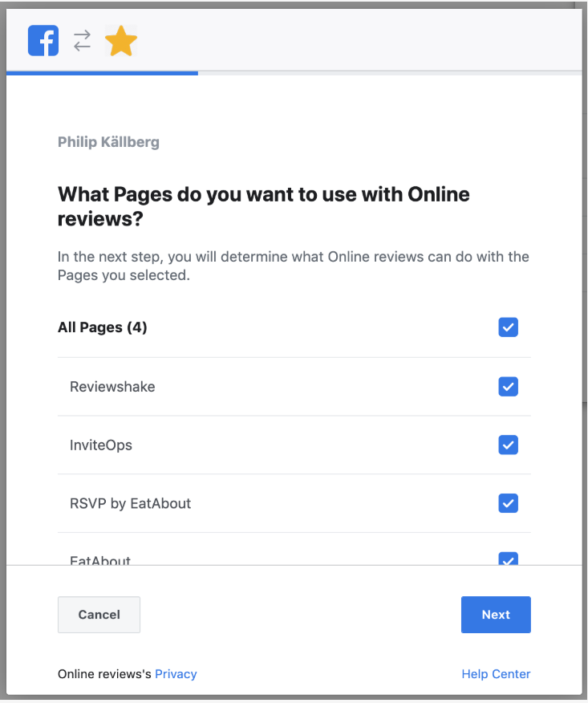Click the Reviewshake page name
The height and width of the screenshot is (703, 588).
click(112, 387)
